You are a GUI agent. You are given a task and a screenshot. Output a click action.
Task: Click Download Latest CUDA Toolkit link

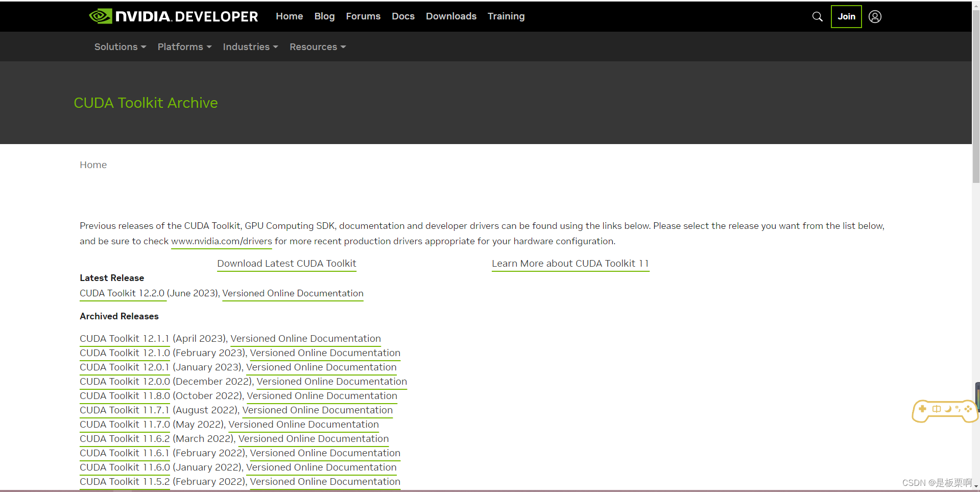286,264
